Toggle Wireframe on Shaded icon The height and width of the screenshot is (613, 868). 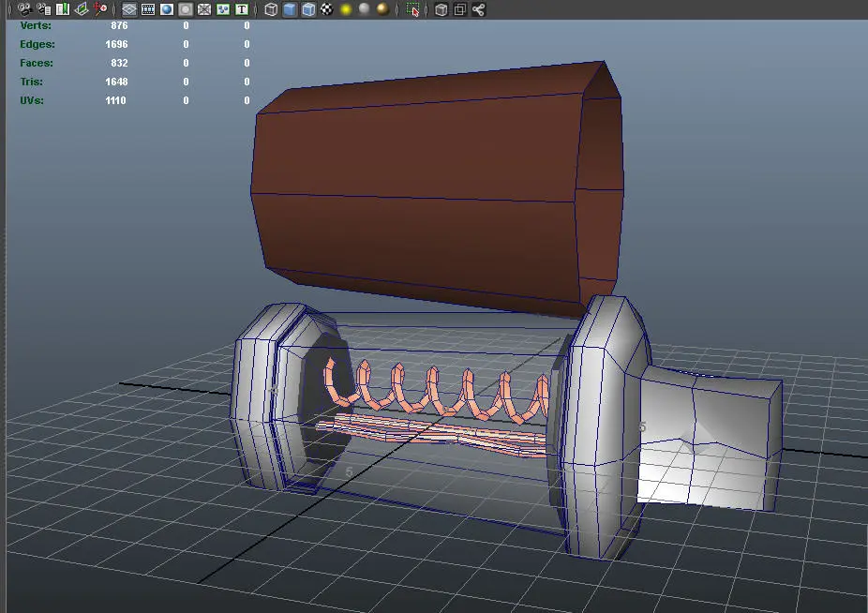point(308,9)
